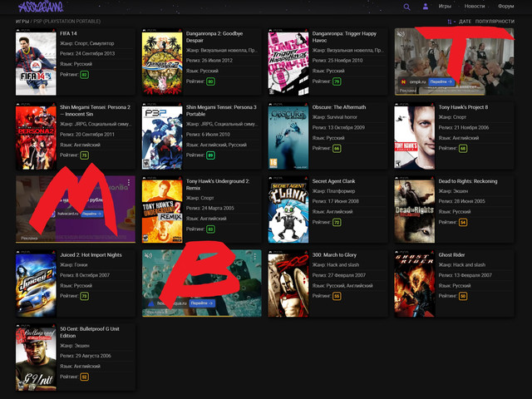Click FIFA 14 rating badge 82
Viewport: 532px width, 399px height.
(85, 75)
